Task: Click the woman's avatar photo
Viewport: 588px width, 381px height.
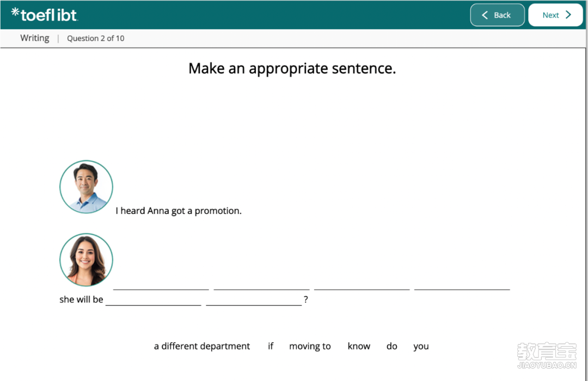Action: [x=86, y=260]
